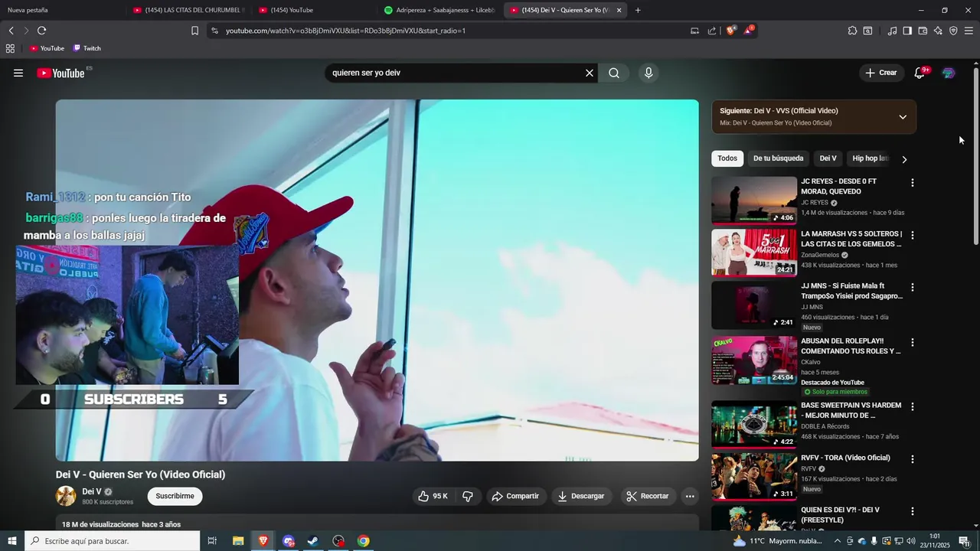Click Compartir to share video
Screen dimensions: 980x551
pos(514,496)
